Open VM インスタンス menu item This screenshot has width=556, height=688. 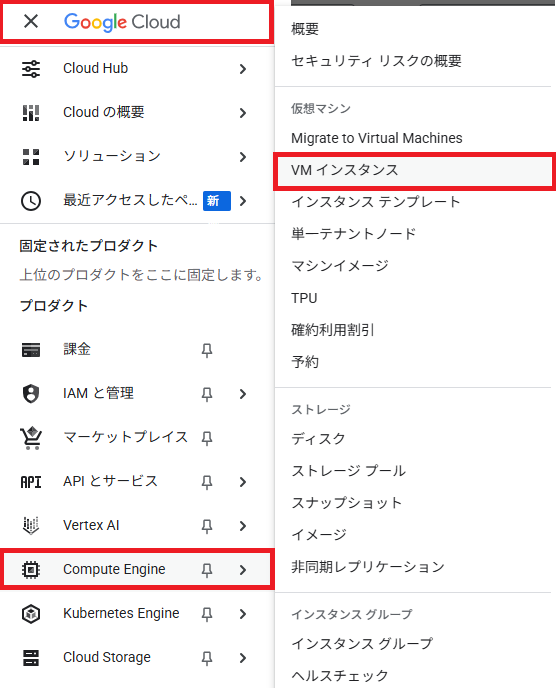[414, 170]
